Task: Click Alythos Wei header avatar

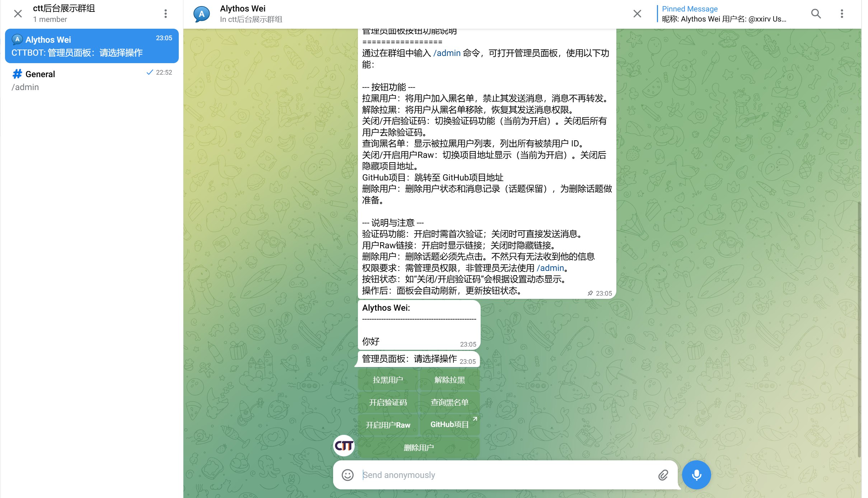Action: point(202,14)
